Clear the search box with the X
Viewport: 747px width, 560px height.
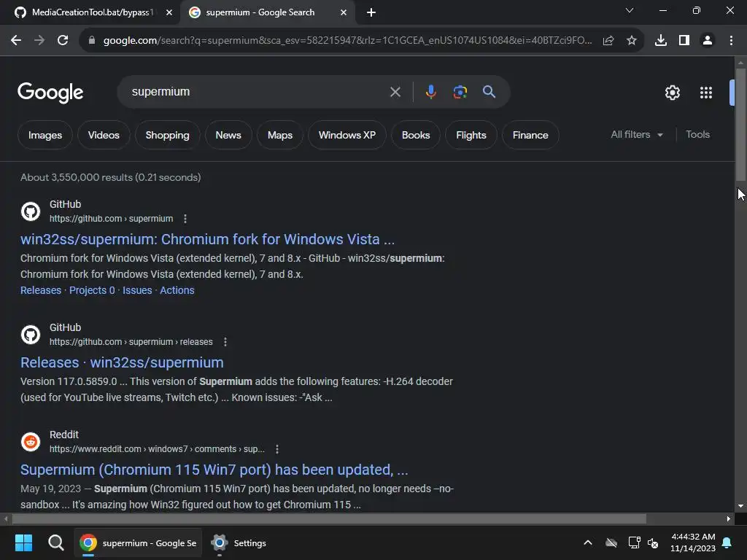tap(395, 92)
